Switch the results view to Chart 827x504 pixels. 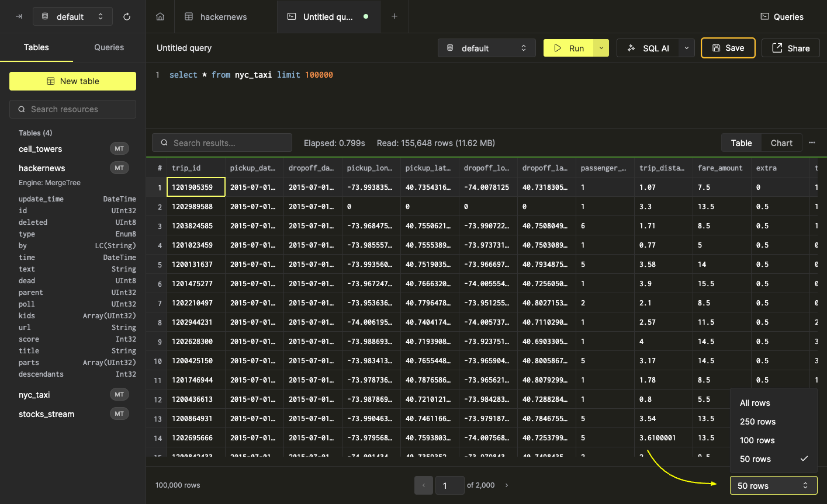point(781,142)
